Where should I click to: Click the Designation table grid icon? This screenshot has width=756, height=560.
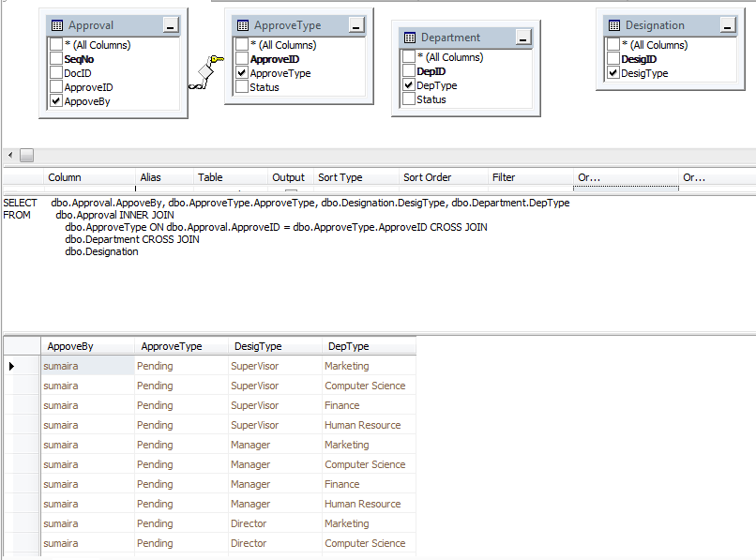pyautogui.click(x=614, y=25)
